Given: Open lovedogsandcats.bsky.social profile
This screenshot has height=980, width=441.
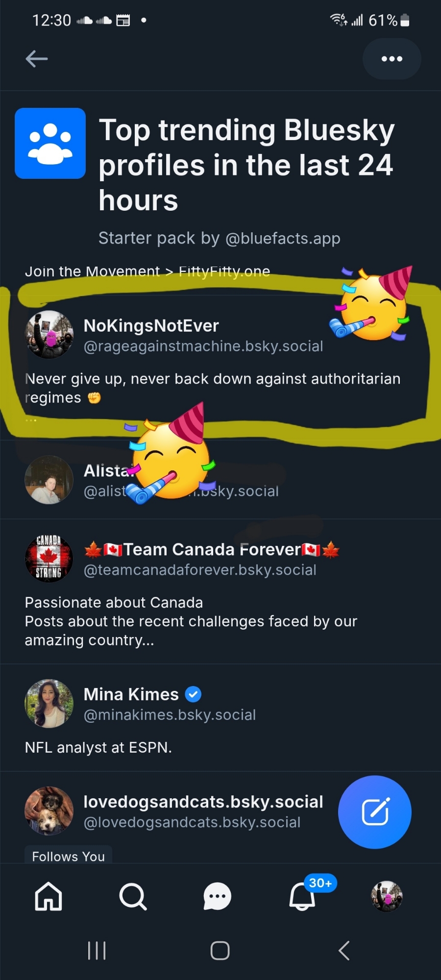Looking at the screenshot, I should click(203, 802).
